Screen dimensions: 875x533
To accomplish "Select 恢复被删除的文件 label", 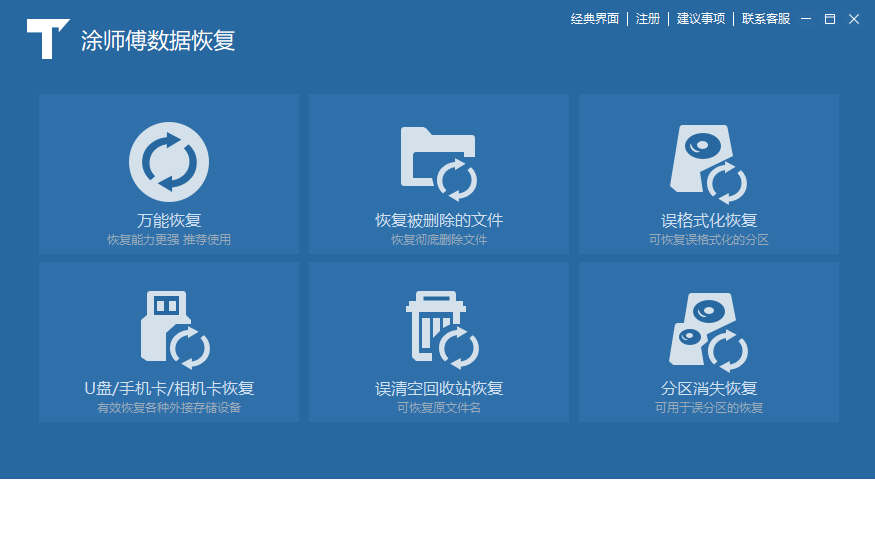I will pos(439,220).
